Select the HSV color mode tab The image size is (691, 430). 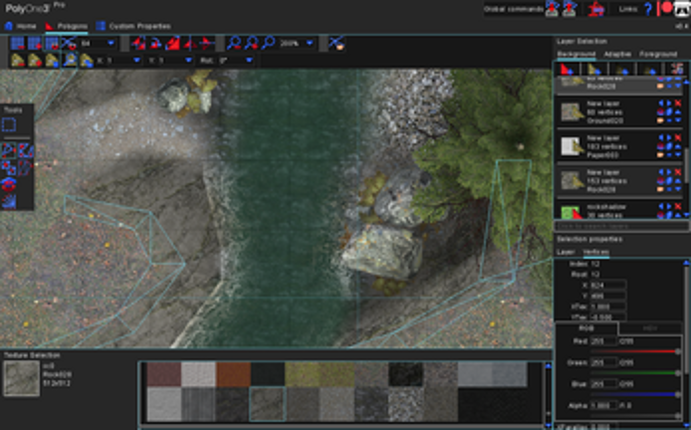650,328
